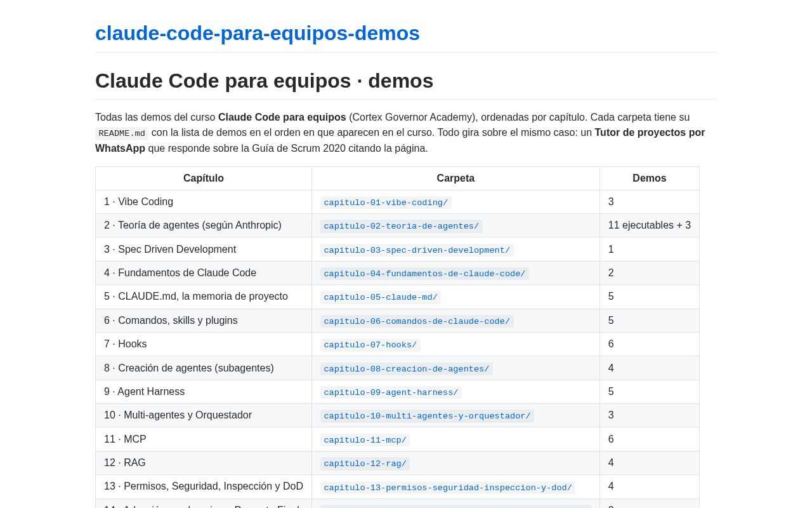The image size is (812, 508).
Task: Open capitulo-08-creacion-de-agentes/ link
Action: [x=407, y=369]
